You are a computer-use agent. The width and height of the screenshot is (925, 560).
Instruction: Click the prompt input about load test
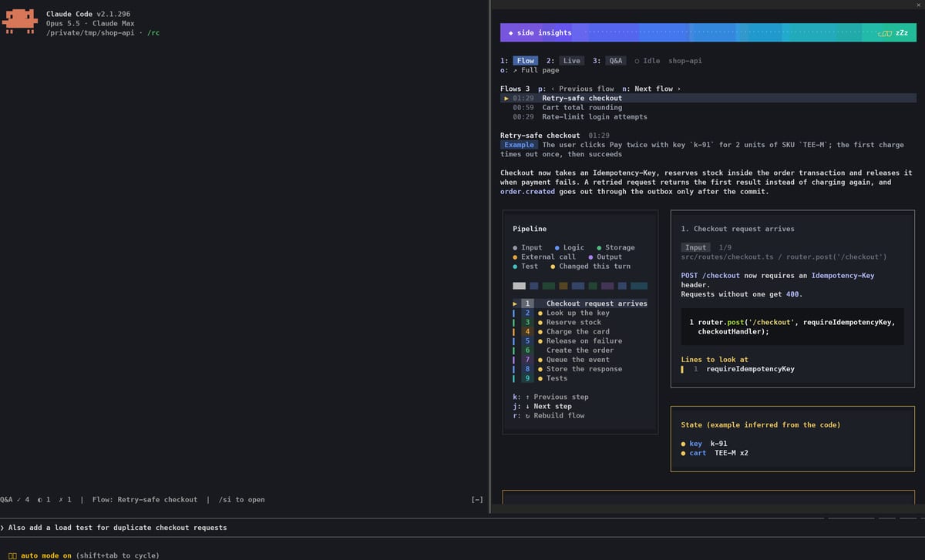pyautogui.click(x=462, y=528)
